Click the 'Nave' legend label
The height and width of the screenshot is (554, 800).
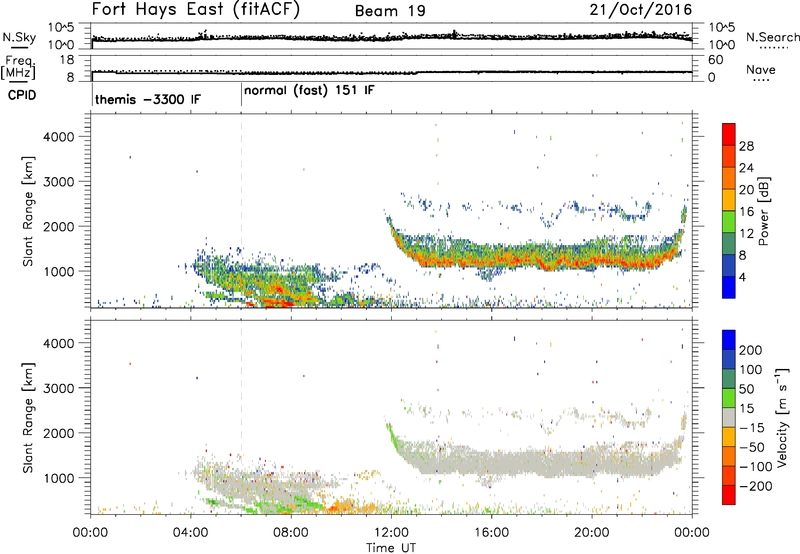click(761, 69)
